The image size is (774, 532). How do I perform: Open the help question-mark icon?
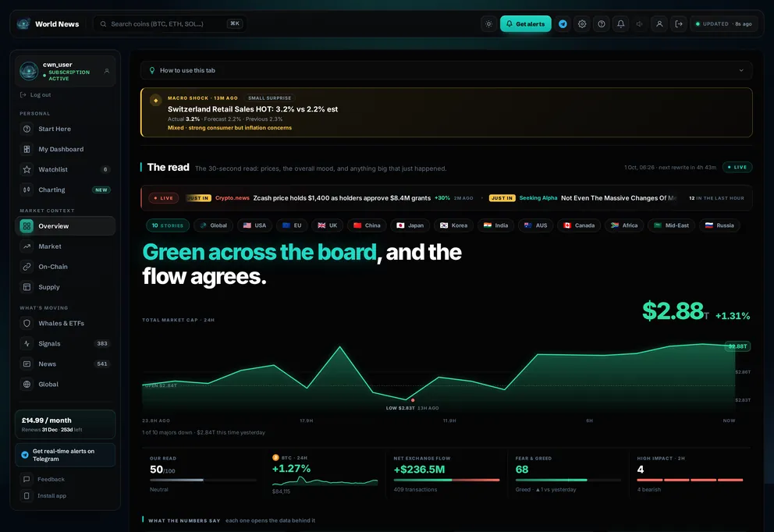[602, 23]
